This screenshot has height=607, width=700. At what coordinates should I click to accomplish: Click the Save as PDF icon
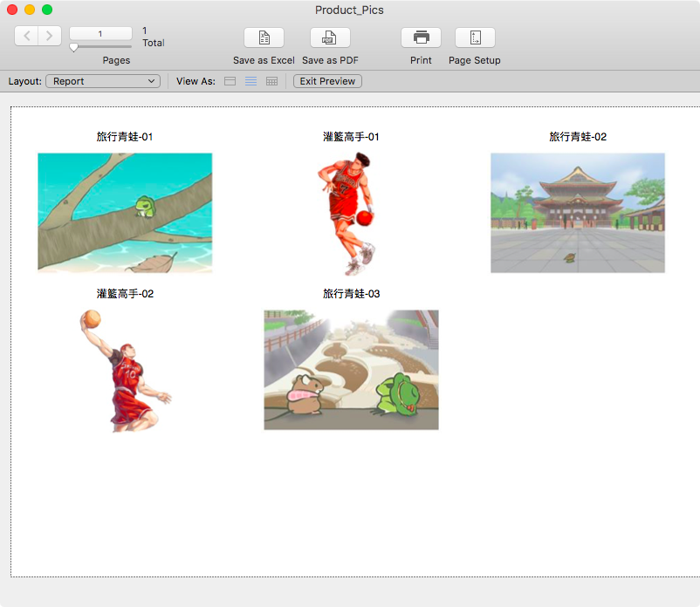pos(330,38)
